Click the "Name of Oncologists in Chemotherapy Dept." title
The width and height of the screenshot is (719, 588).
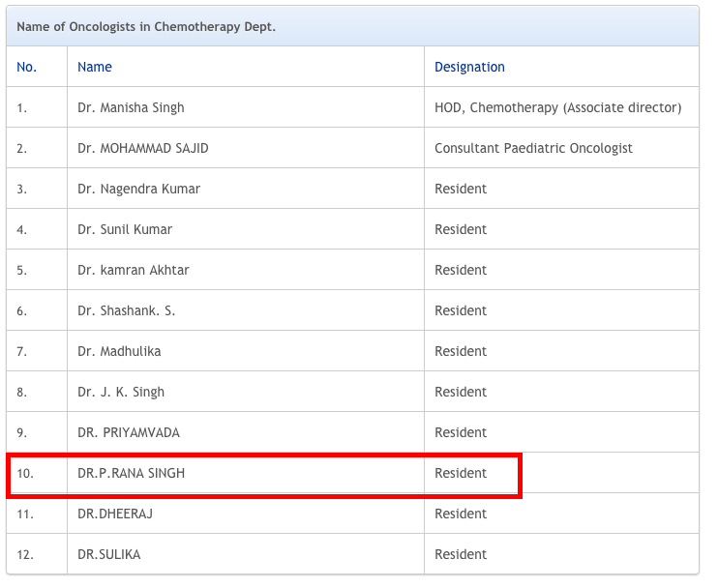coord(146,26)
